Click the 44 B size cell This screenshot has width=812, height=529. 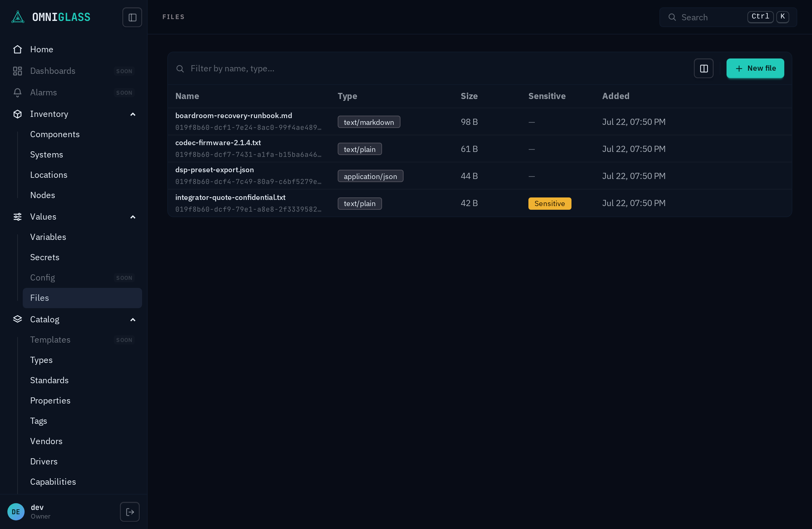coord(469,176)
